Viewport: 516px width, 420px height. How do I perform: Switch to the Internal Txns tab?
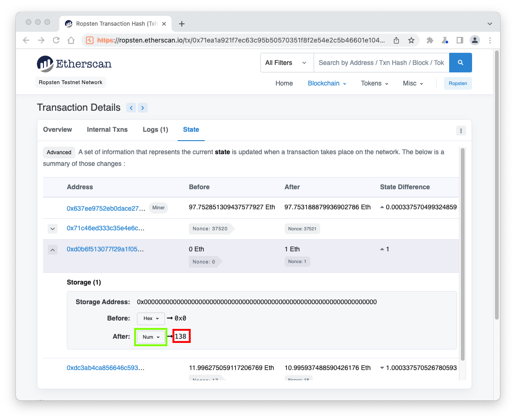(107, 129)
